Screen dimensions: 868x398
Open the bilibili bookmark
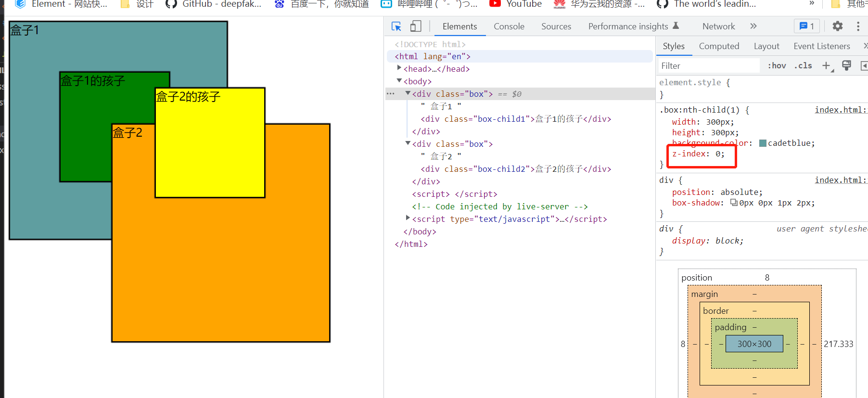coord(429,4)
